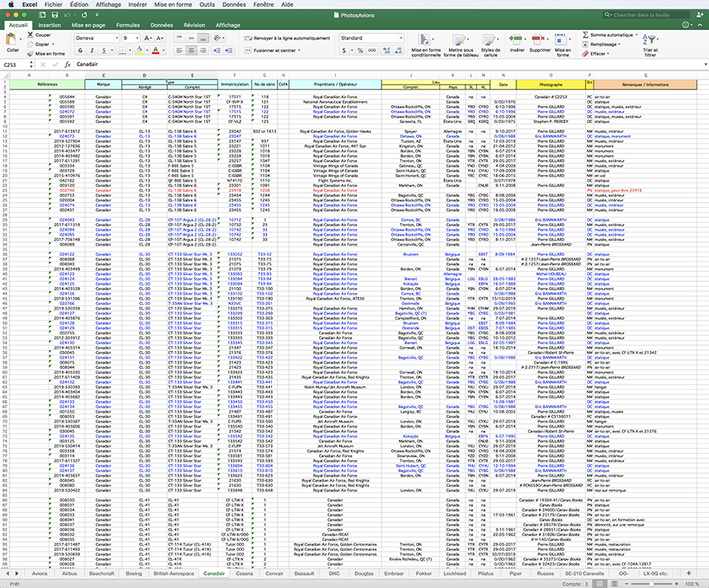Decrease decimal places

(398, 50)
